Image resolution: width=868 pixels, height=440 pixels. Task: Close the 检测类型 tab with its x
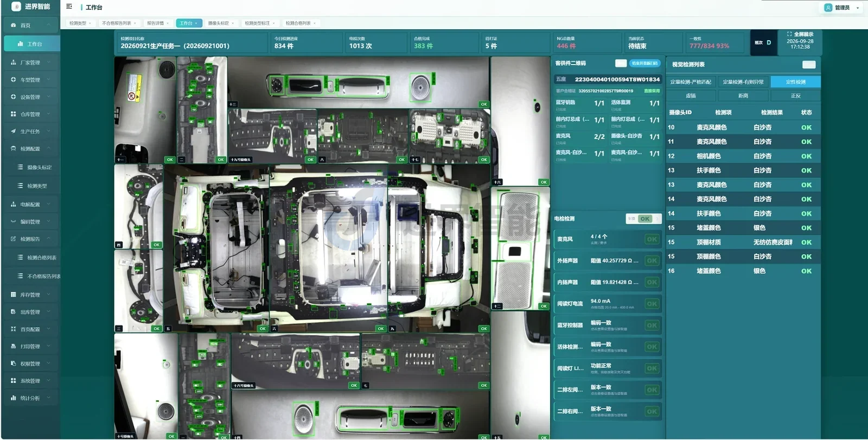(x=90, y=23)
